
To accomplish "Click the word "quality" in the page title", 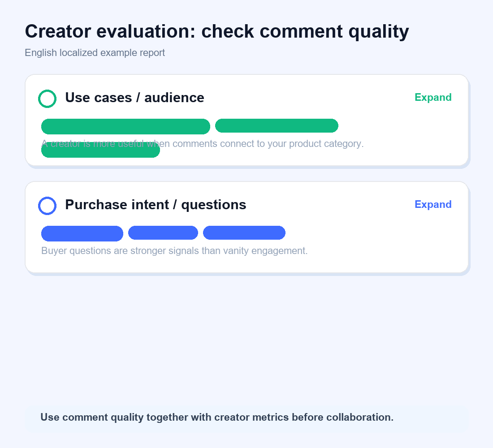I will click(379, 32).
